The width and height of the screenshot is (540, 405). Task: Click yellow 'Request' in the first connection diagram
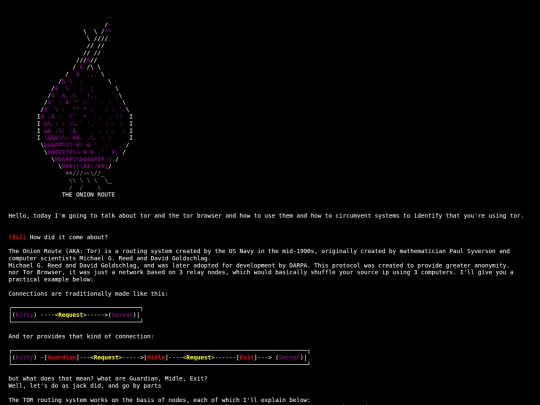click(x=71, y=315)
